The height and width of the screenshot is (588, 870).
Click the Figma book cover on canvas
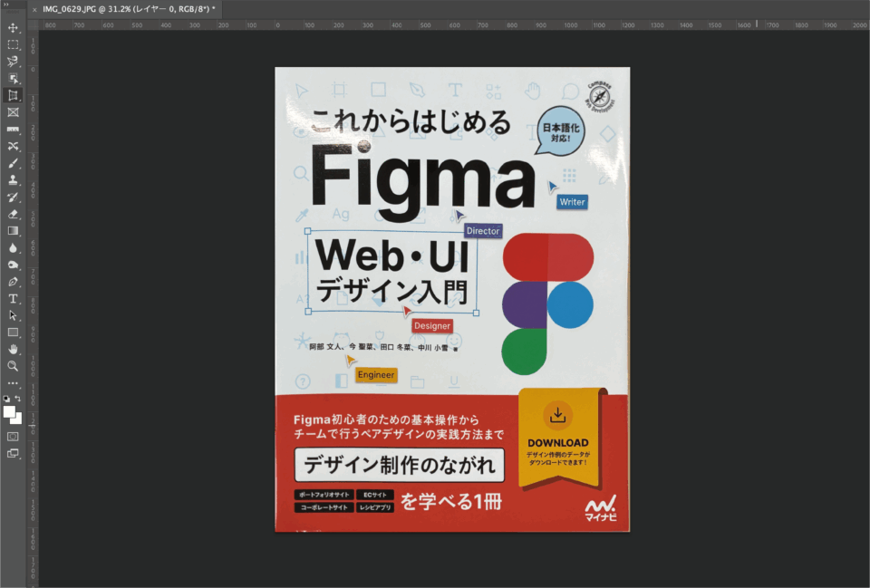click(x=452, y=300)
